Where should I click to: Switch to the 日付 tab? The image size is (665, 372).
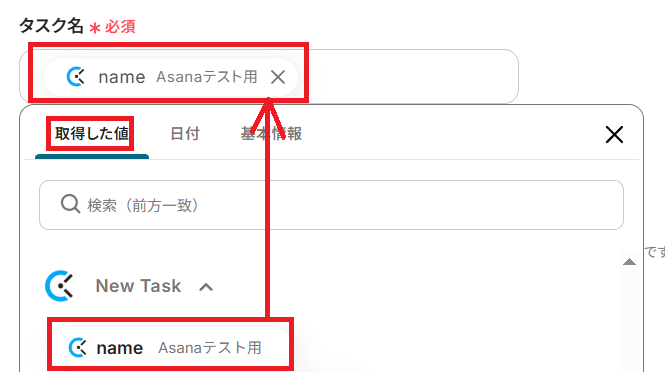point(185,134)
